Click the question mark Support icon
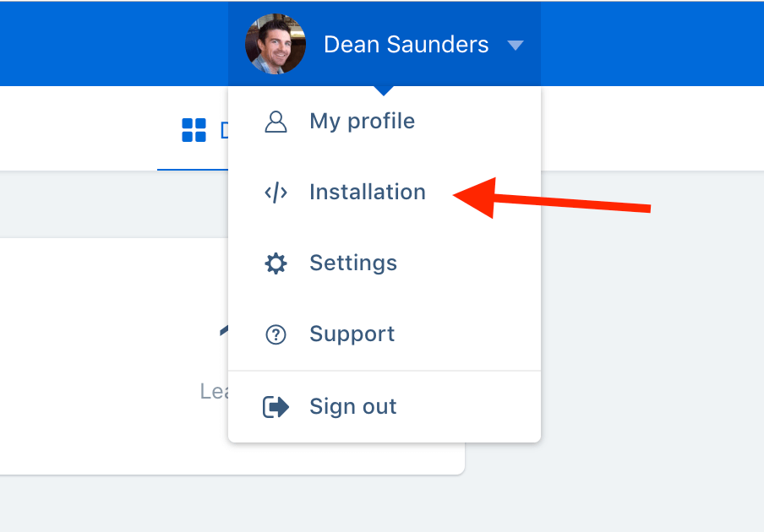Image resolution: width=764 pixels, height=532 pixels. click(x=276, y=334)
